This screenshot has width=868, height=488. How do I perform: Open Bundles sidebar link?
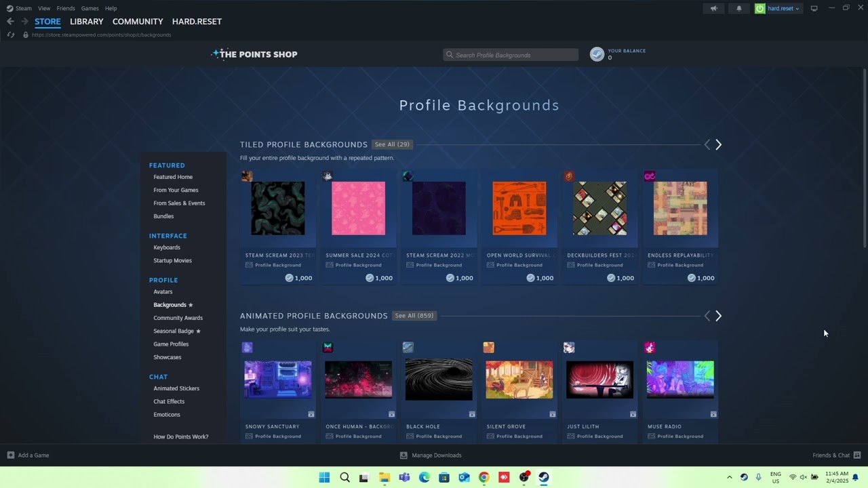coord(163,216)
